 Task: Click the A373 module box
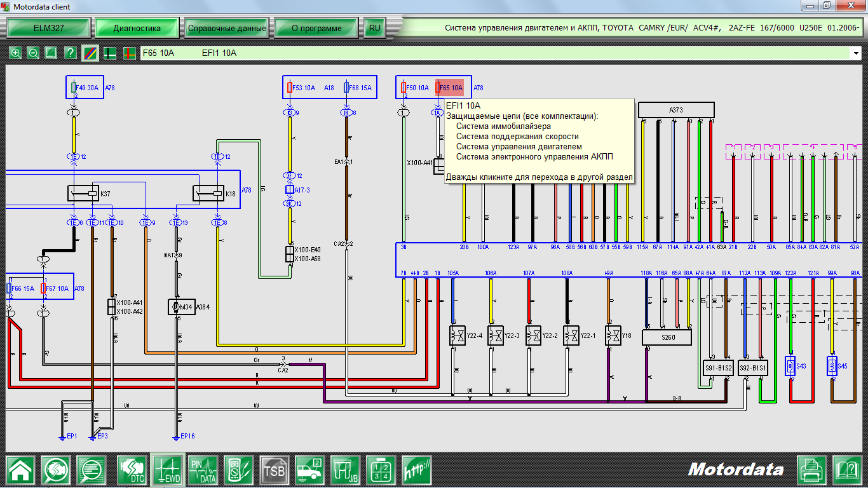click(677, 110)
